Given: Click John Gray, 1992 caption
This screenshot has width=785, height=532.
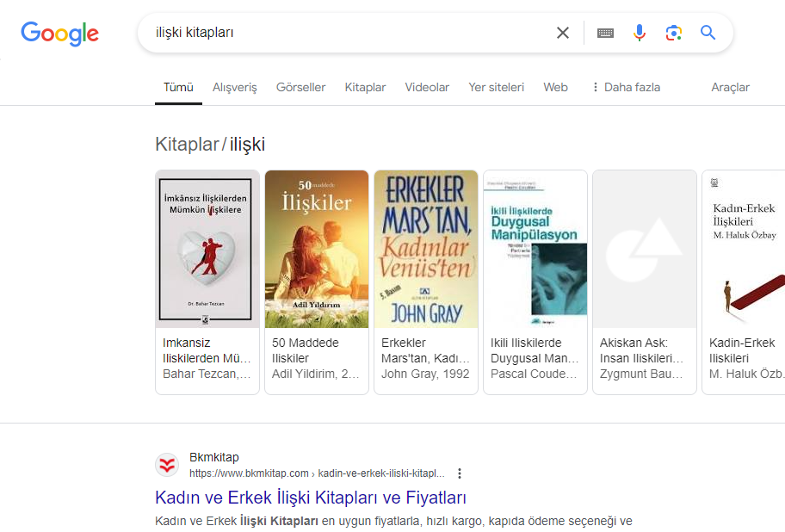Looking at the screenshot, I should (425, 374).
